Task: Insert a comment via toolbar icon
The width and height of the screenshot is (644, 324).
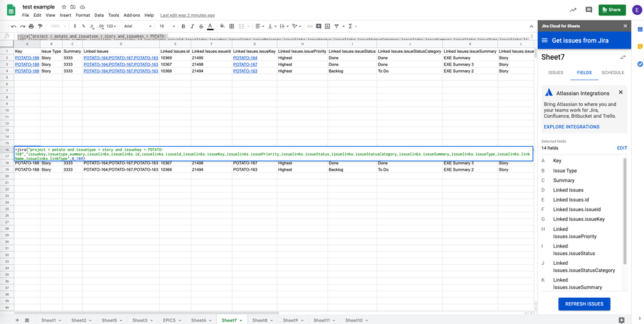Action: [318, 26]
